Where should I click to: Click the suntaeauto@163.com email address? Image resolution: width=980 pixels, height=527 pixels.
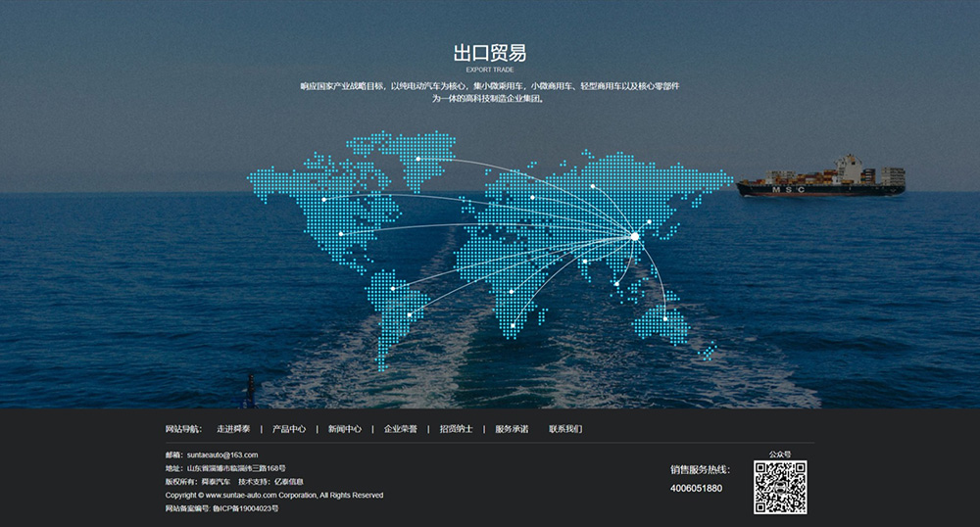[222, 455]
